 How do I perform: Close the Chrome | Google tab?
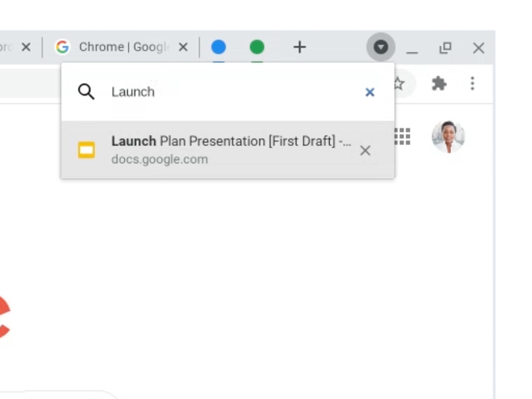(x=184, y=47)
